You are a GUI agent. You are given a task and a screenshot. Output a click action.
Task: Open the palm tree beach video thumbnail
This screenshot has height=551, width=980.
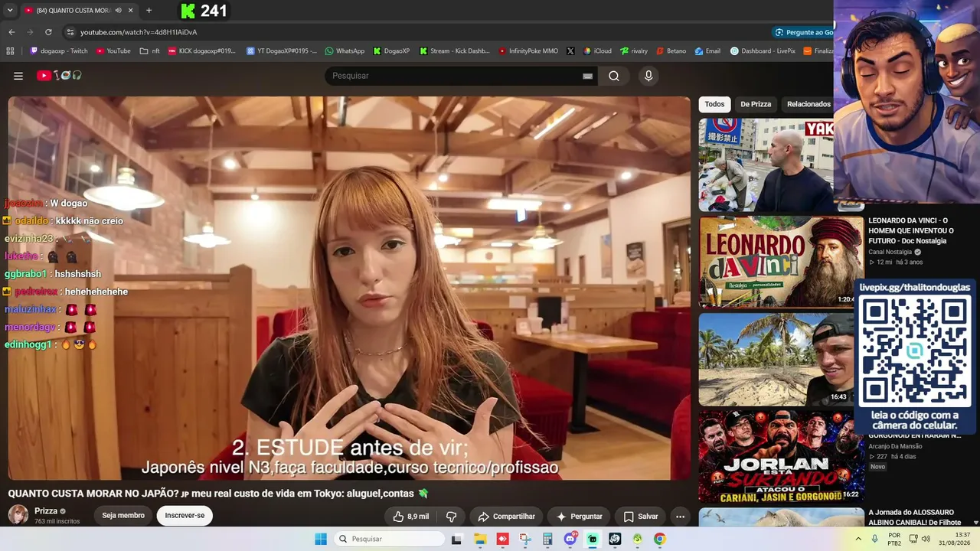pyautogui.click(x=775, y=359)
